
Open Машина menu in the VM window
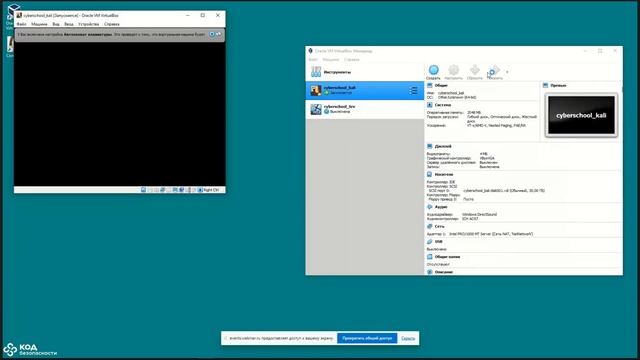pyautogui.click(x=39, y=24)
